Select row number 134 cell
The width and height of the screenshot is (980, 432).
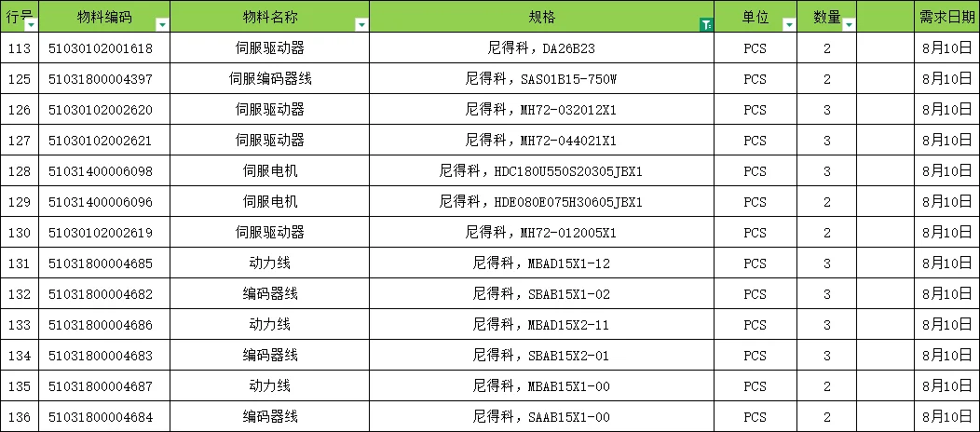[20, 356]
